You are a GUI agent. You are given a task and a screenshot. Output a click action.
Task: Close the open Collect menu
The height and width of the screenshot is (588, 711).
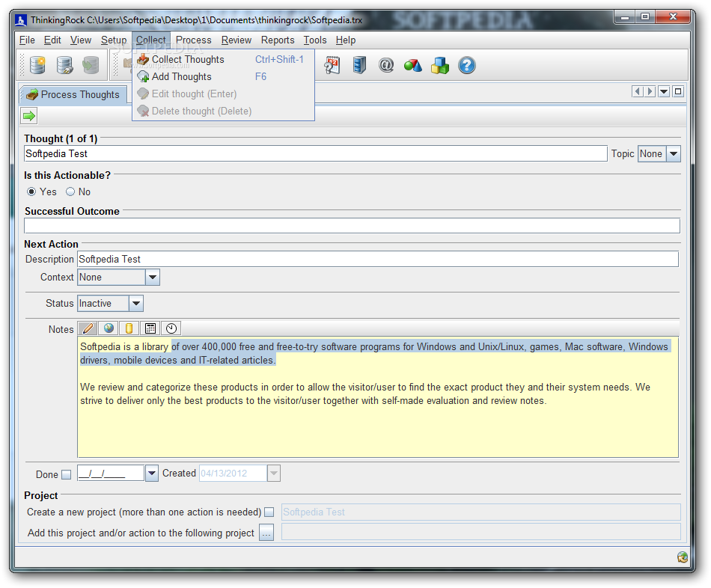click(x=151, y=40)
